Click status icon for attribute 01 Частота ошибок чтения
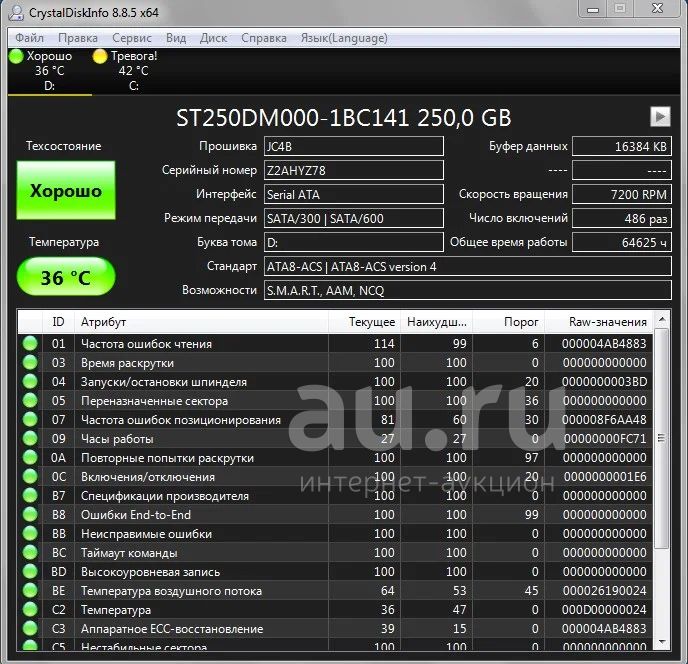Image resolution: width=688 pixels, height=664 pixels. coord(30,343)
